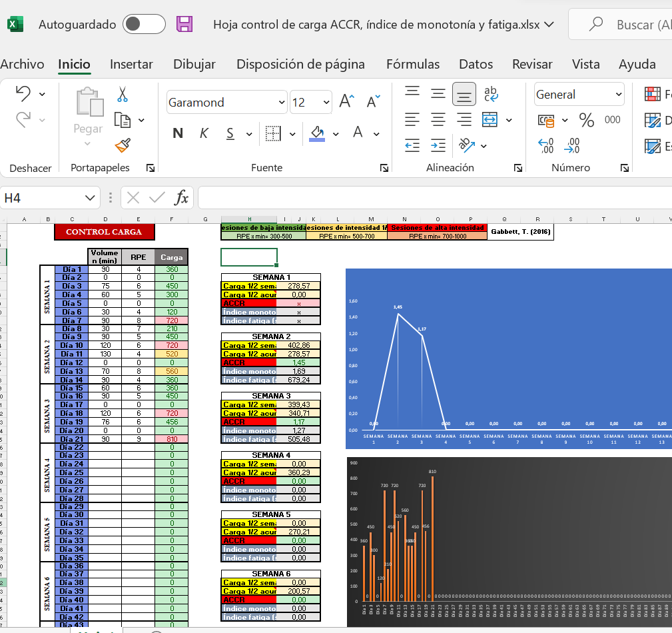
Task: Click the Cut scissors icon
Action: [123, 94]
